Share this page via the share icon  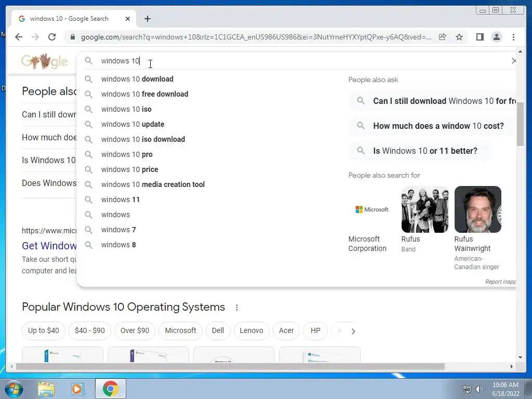coord(443,37)
